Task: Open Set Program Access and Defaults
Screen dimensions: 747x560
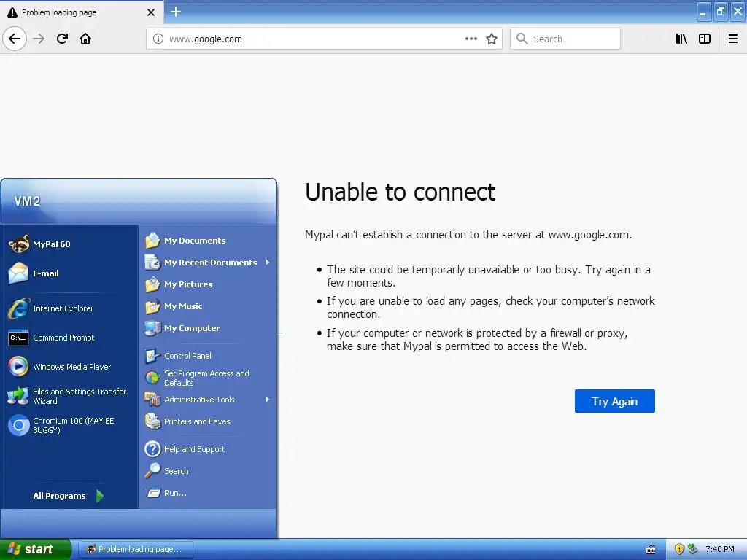Action: click(208, 378)
